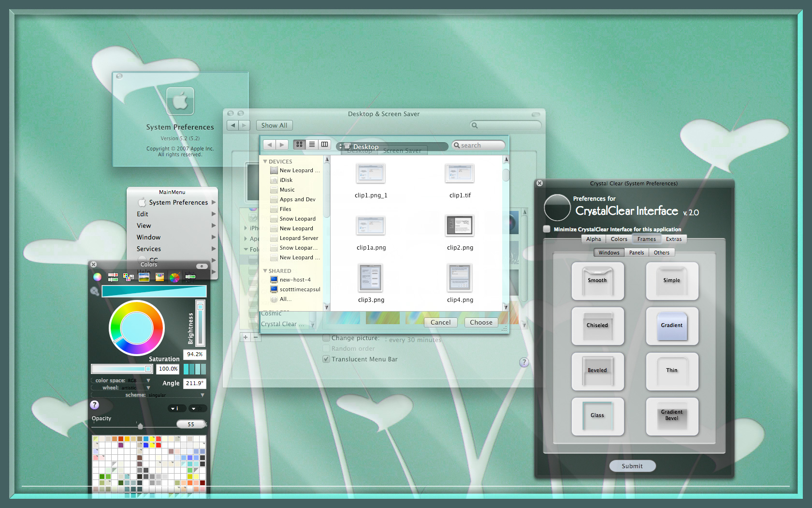Click the plus button below the folder list

[x=246, y=337]
